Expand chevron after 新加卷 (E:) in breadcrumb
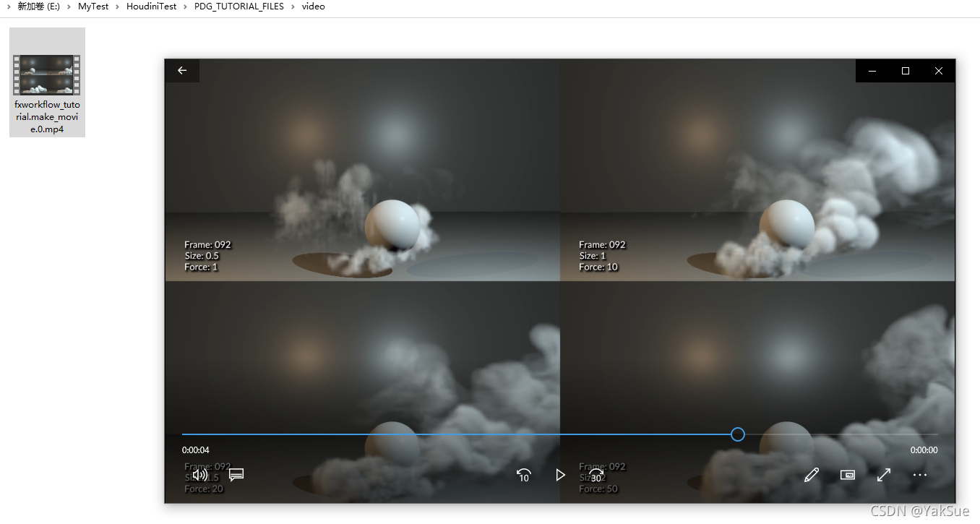 point(69,7)
